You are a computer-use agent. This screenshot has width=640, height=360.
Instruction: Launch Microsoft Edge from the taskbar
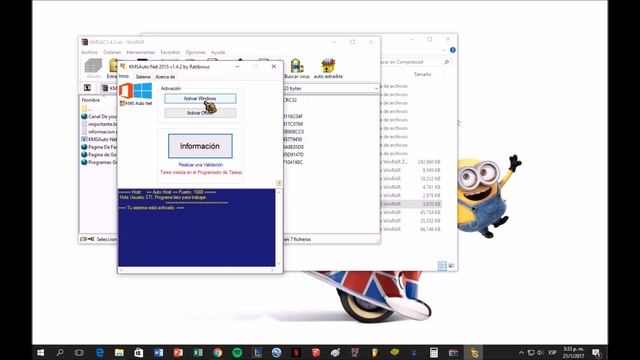click(x=100, y=352)
